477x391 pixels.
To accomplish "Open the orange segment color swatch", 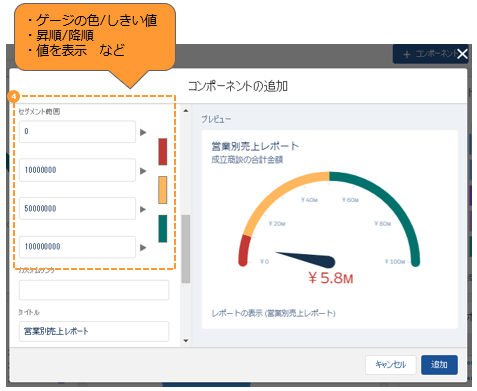I will click(163, 190).
